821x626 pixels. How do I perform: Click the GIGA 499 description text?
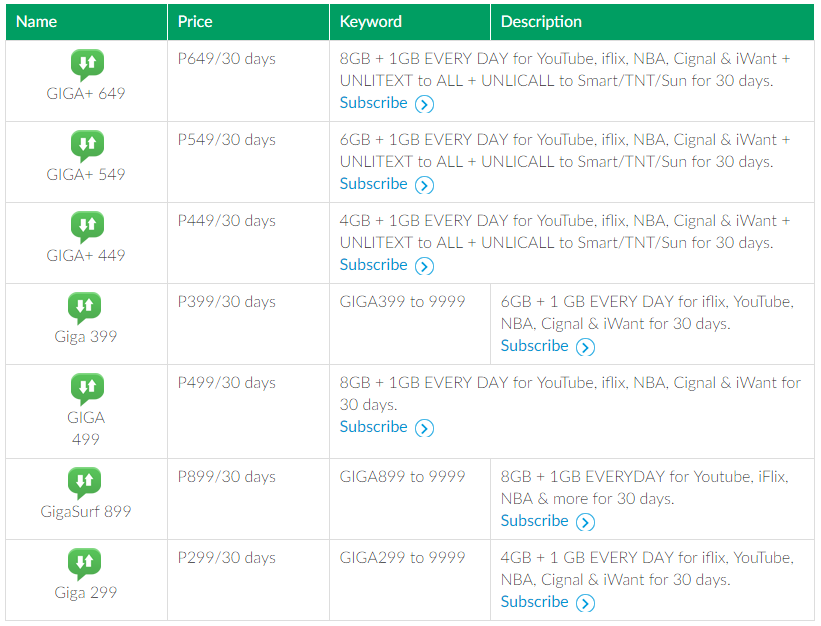click(x=570, y=394)
